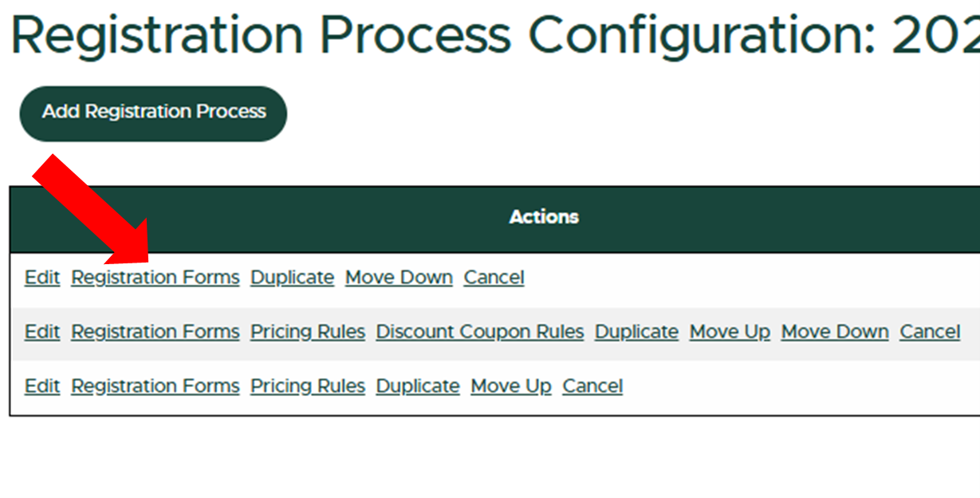Move the first registration process down
Viewport: 980px width, 498px height.
click(x=399, y=277)
